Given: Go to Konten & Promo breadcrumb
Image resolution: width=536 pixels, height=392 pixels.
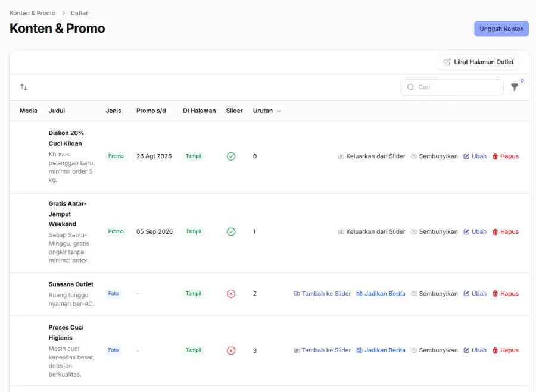Looking at the screenshot, I should click(32, 13).
